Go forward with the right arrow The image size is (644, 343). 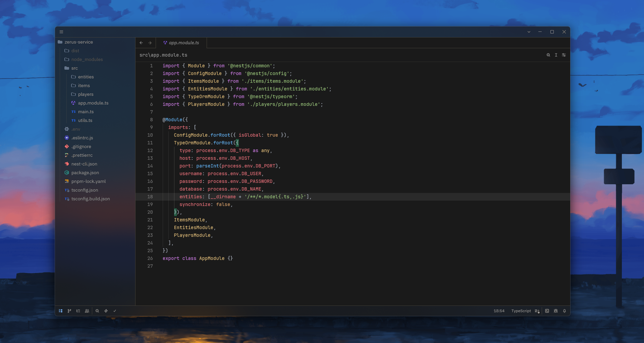coord(150,43)
